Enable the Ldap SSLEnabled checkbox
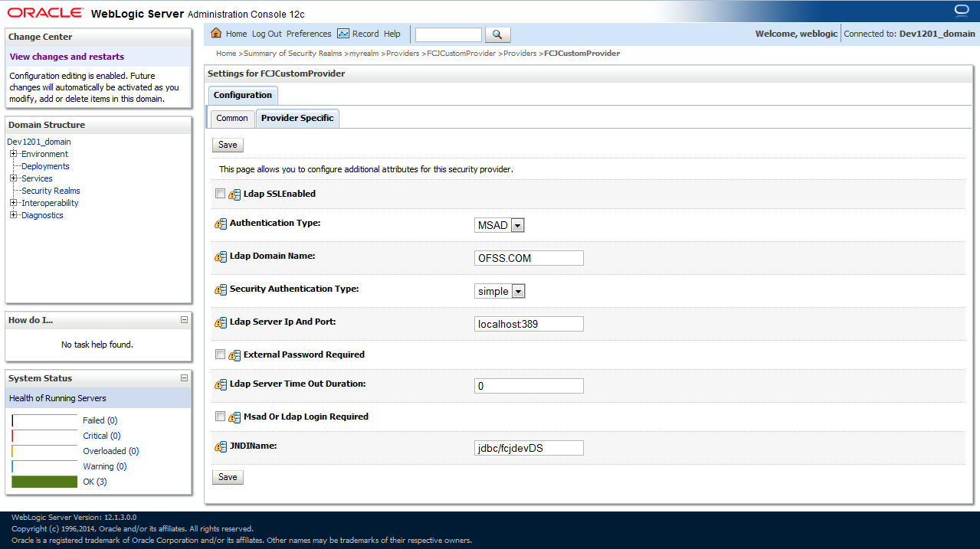980x549 pixels. (x=221, y=194)
